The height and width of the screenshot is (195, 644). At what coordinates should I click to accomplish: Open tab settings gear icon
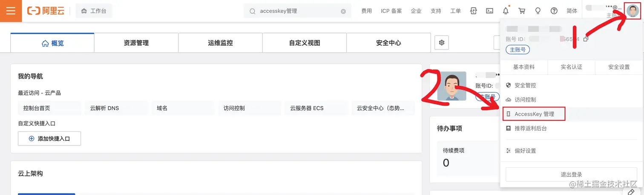[442, 42]
